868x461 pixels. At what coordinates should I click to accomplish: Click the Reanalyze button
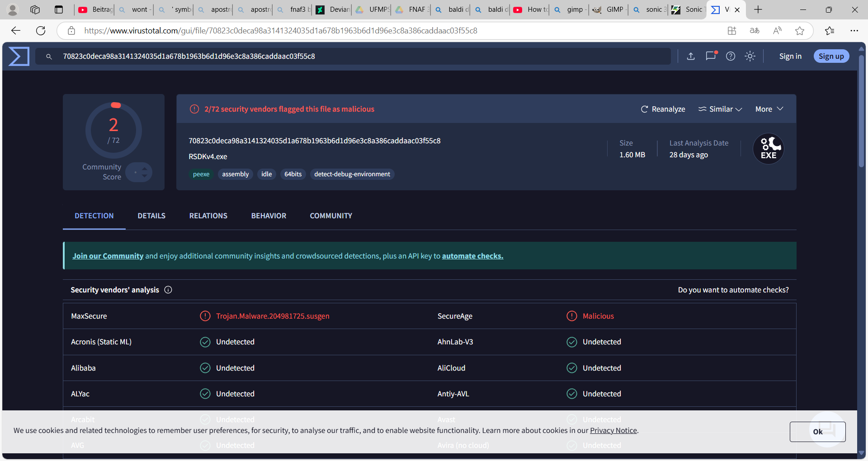pos(663,109)
